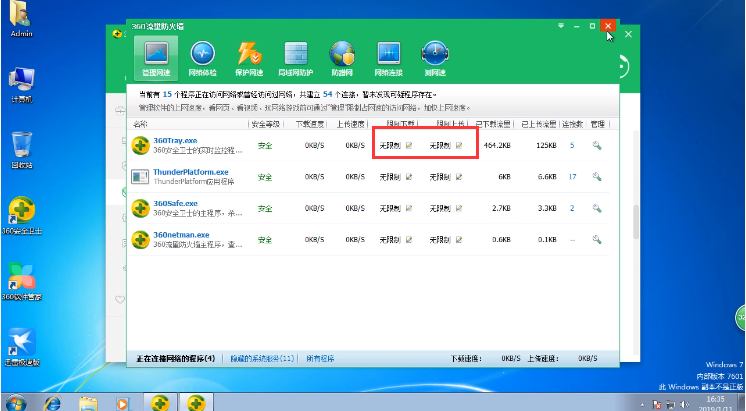Open the 防蹭网 anti-leech globe tool

(342, 58)
